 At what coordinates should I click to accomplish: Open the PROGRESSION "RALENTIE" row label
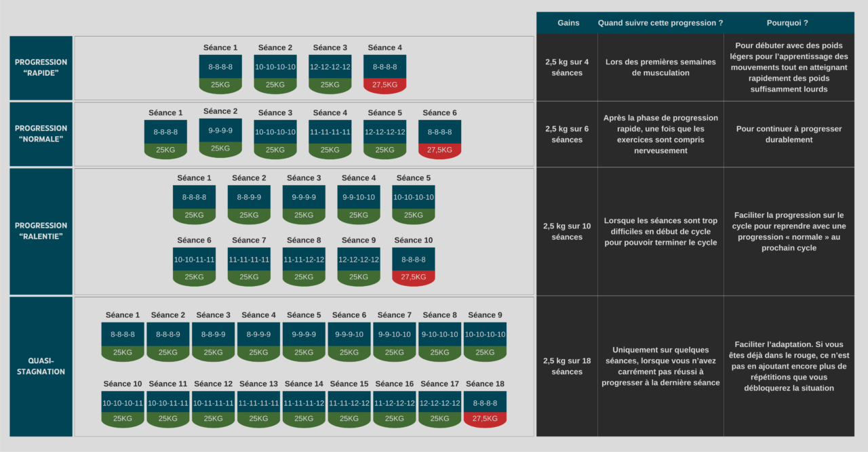coord(41,231)
